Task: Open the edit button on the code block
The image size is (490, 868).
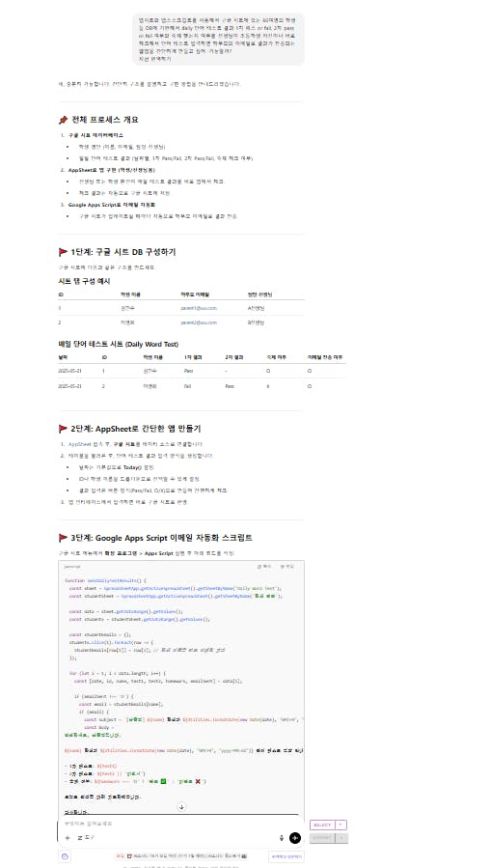Action: (x=287, y=567)
